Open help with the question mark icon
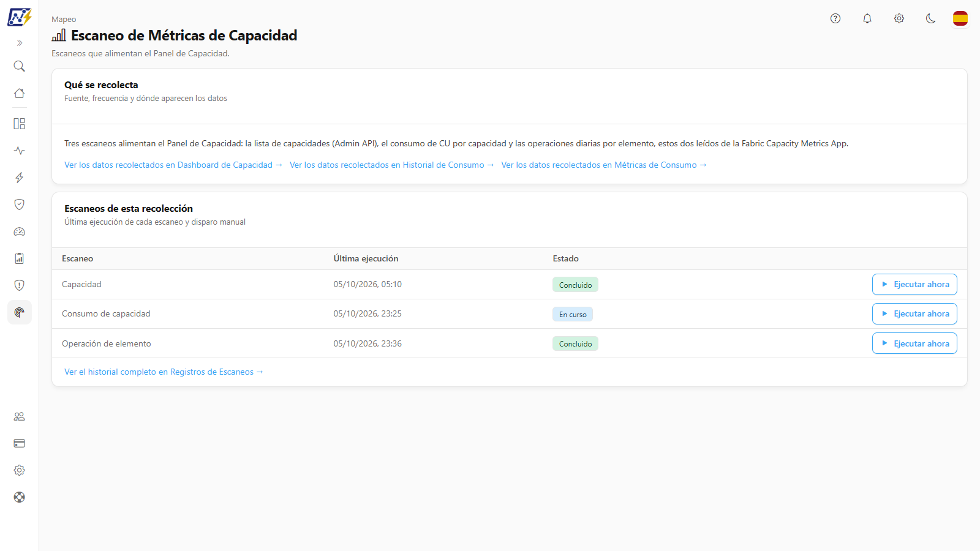Screen dimensions: 980x551 pyautogui.click(x=835, y=18)
